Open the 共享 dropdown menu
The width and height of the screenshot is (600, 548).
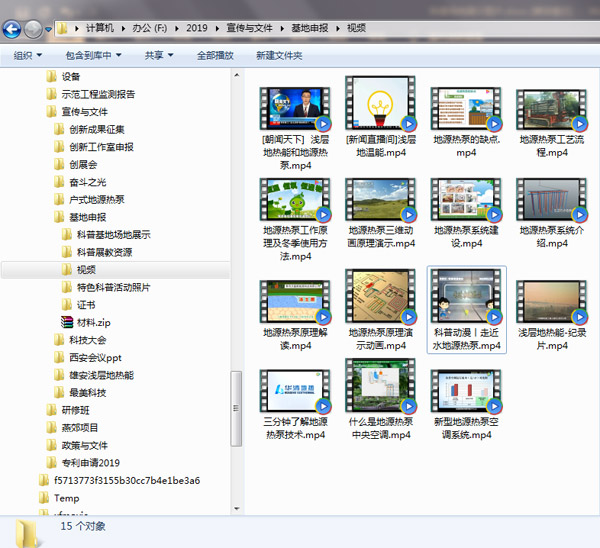pyautogui.click(x=158, y=55)
